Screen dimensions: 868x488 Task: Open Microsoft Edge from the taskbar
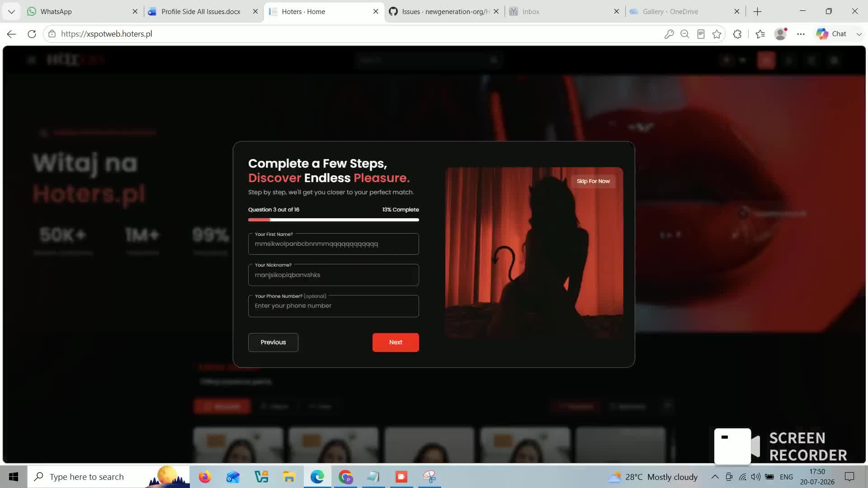[x=317, y=477]
